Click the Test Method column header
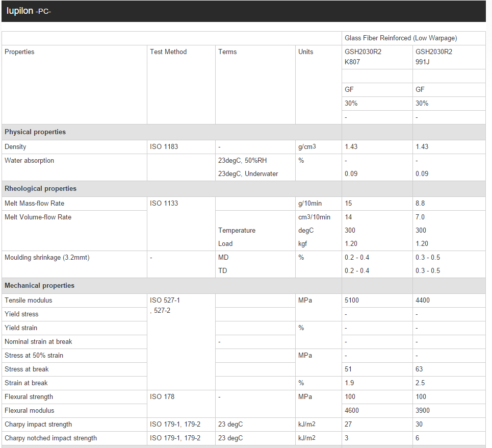This screenshot has height=448, width=492. click(x=168, y=52)
